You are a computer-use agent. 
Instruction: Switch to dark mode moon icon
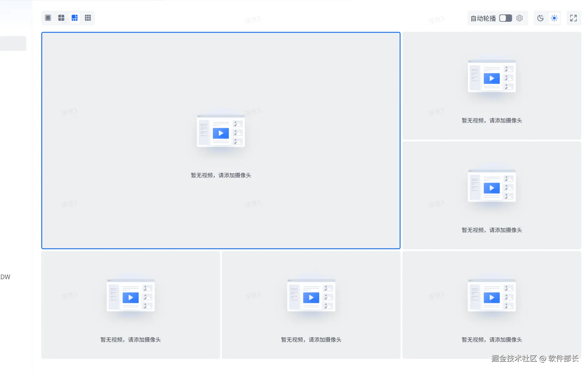(540, 18)
